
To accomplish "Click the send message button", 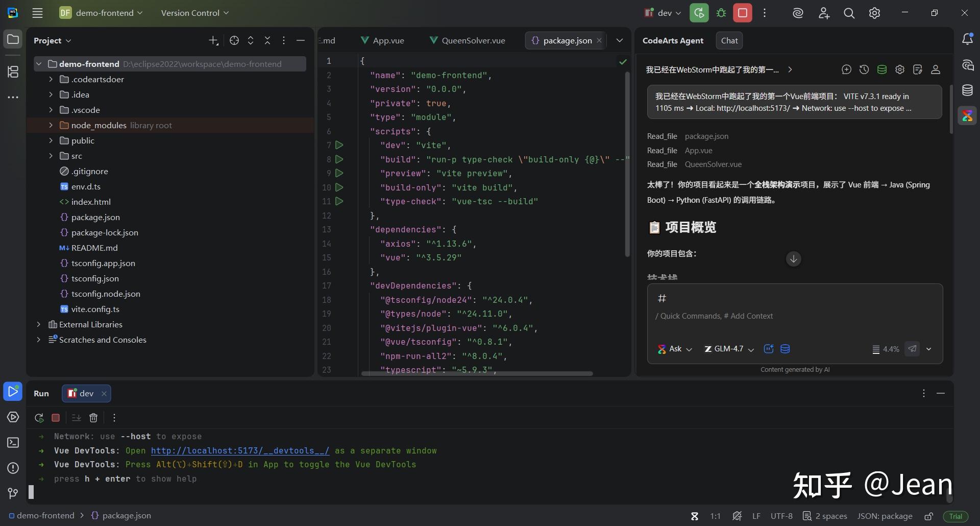I will click(912, 349).
